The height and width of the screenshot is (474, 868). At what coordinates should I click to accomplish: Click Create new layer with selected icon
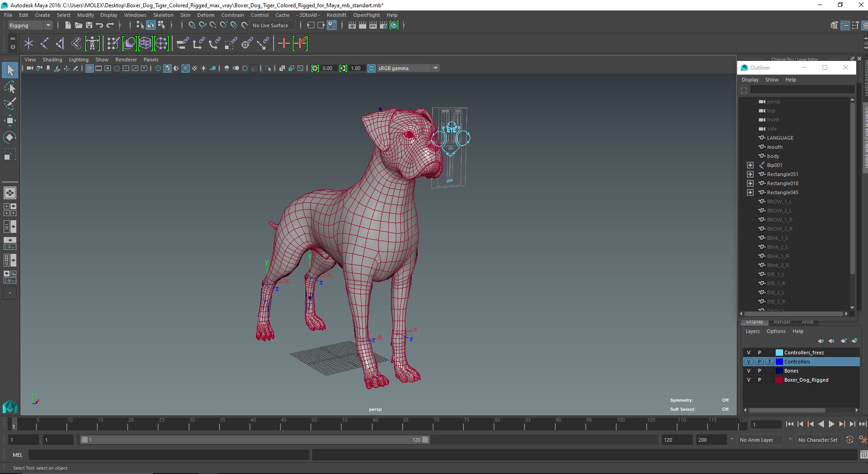pyautogui.click(x=854, y=341)
